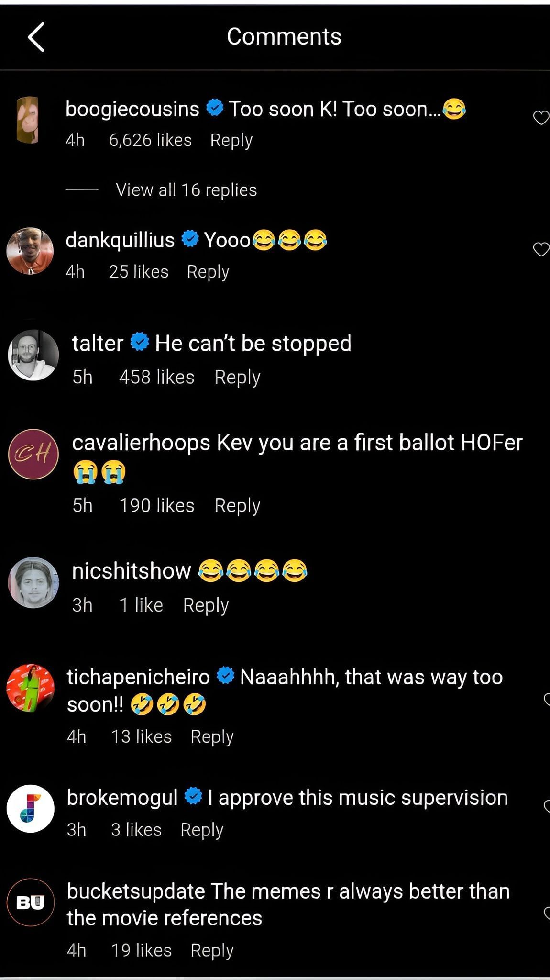Viewport: 550px width, 980px height.
Task: Open tichapenicheiro's red avatar
Action: coord(30,688)
